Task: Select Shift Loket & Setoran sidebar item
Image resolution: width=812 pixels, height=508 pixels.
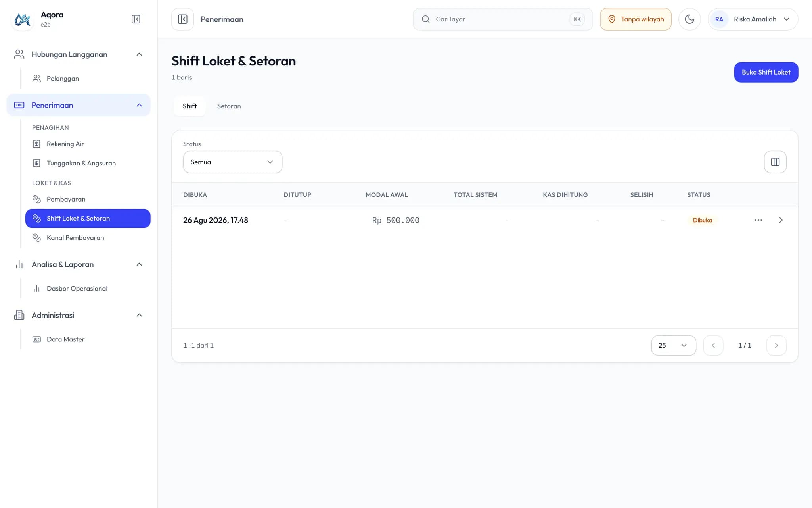Action: click(88, 218)
